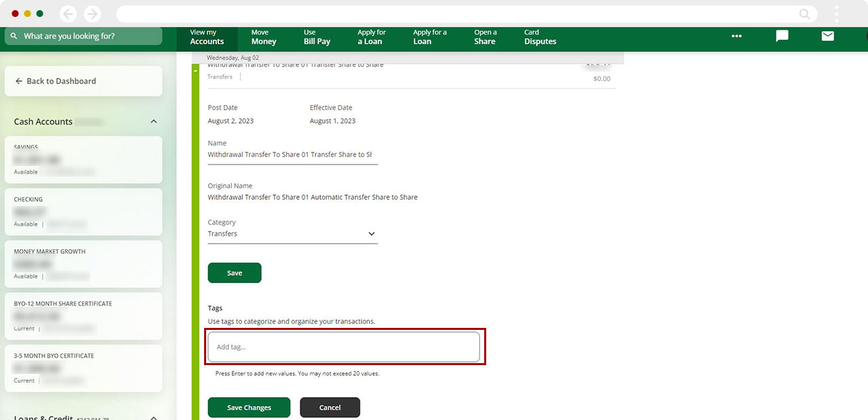Open the Move Money menu

[264, 37]
